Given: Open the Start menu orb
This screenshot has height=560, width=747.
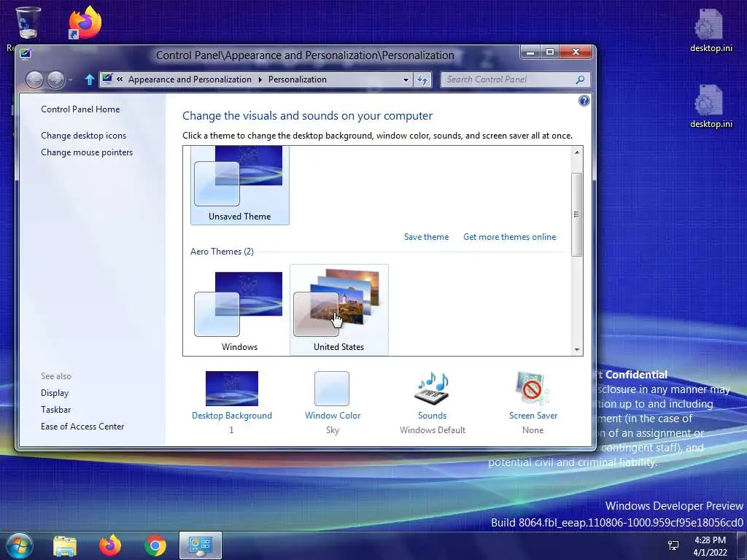Looking at the screenshot, I should tap(19, 545).
